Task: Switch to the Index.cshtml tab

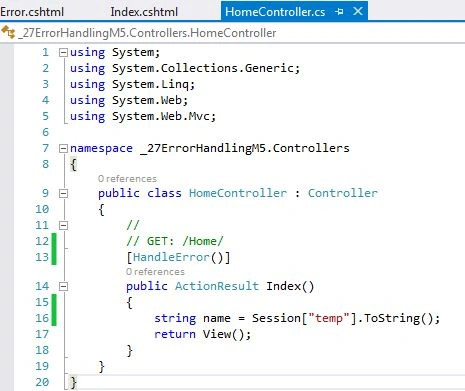Action: pyautogui.click(x=144, y=12)
